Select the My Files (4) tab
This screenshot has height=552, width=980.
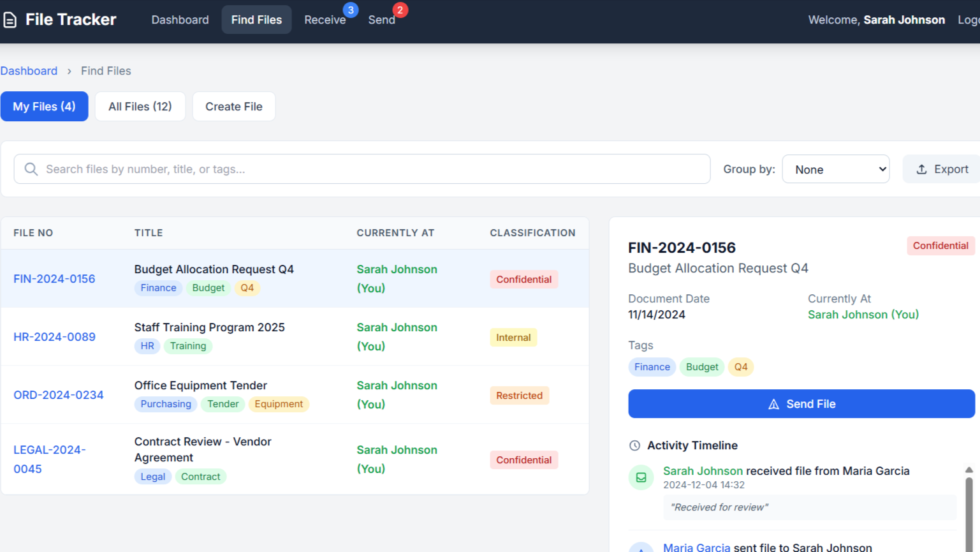coord(44,106)
